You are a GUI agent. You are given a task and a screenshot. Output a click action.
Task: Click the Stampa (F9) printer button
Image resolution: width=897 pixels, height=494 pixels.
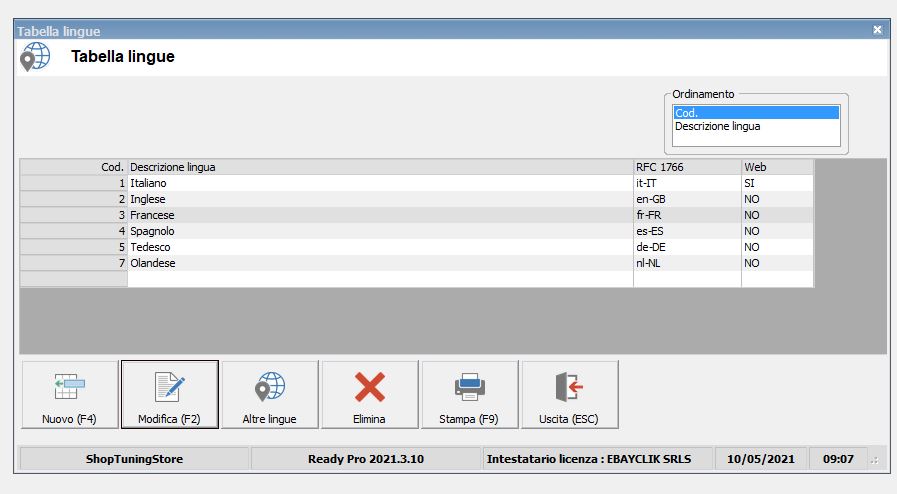[470, 395]
